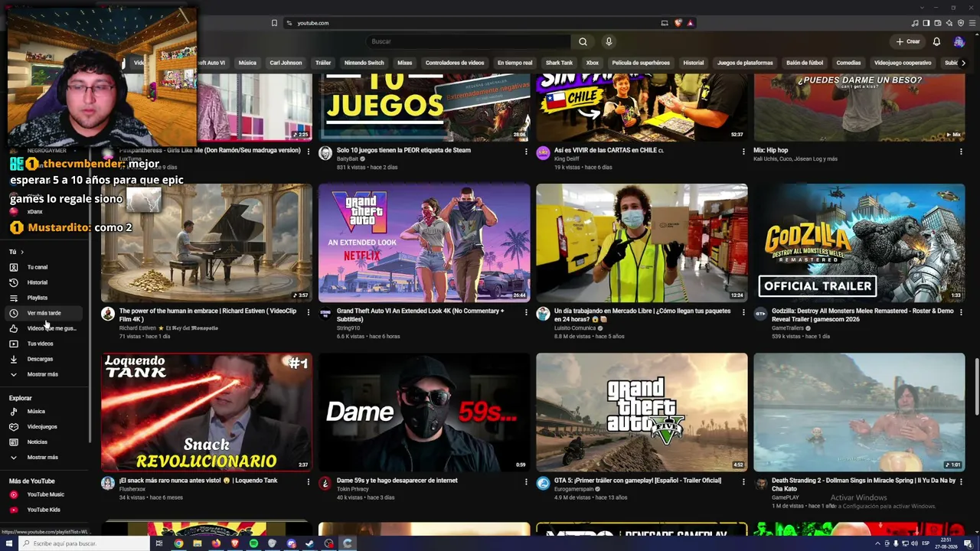980x551 pixels.
Task: Click the YouTube search magnifier button
Action: click(583, 41)
